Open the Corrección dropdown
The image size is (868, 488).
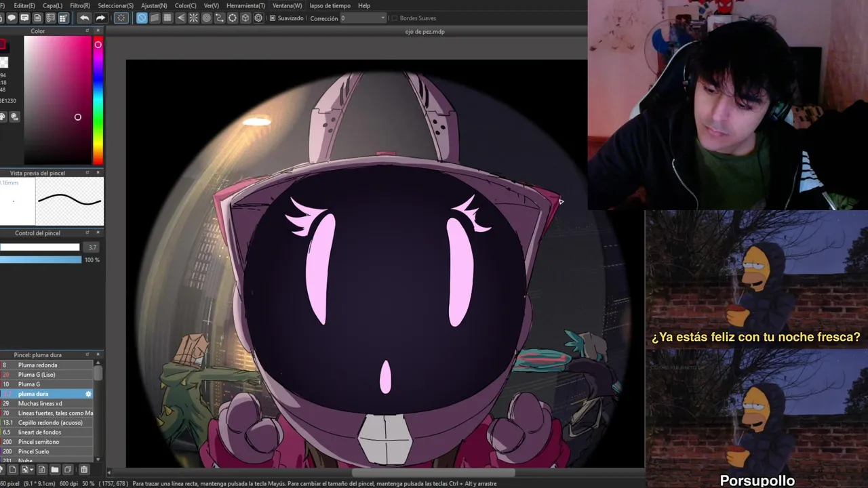tap(363, 18)
